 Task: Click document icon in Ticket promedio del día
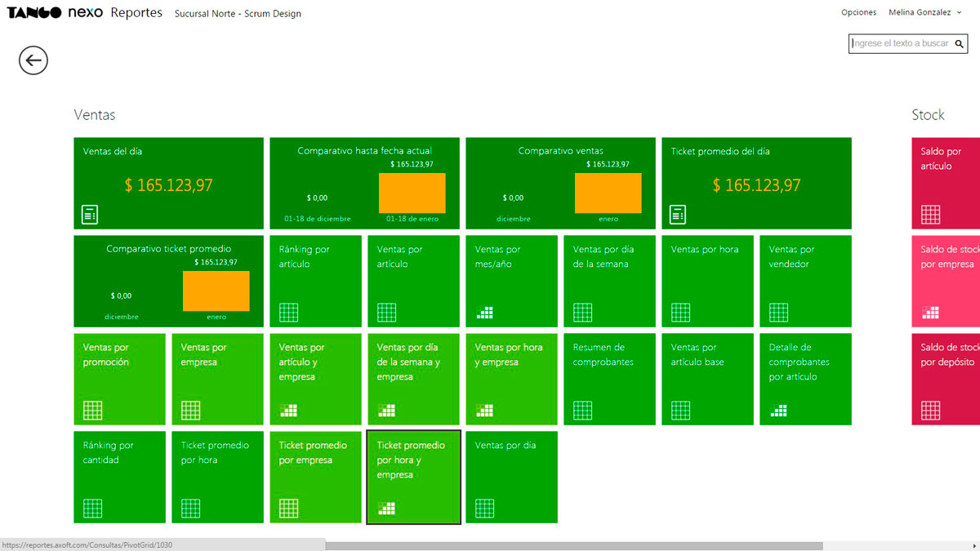click(678, 215)
